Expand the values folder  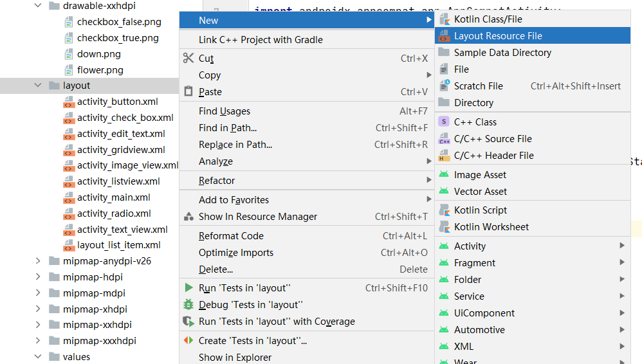tap(37, 357)
